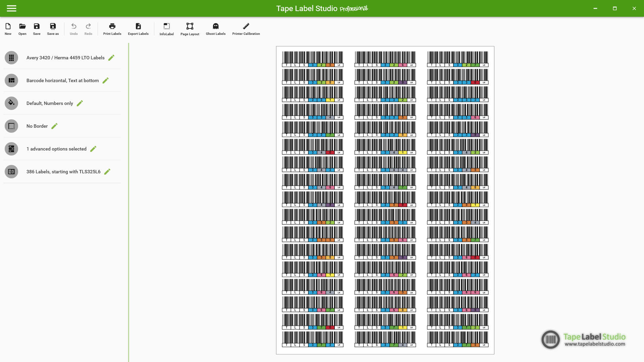The image size is (644, 362).
Task: Edit the advanced options selection
Action: click(93, 149)
